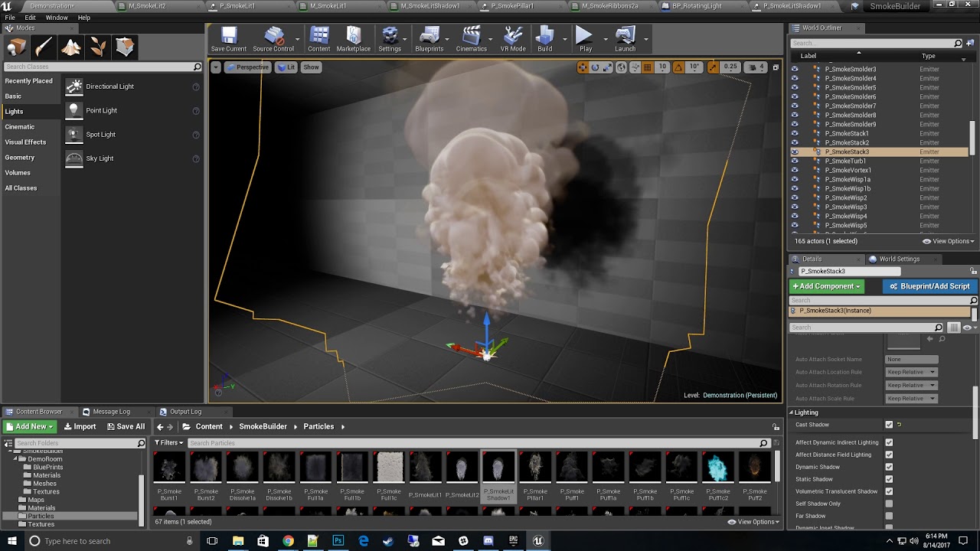The image size is (980, 551).
Task: Open Auto Attach Rotation Rule dropdown
Action: click(x=912, y=385)
